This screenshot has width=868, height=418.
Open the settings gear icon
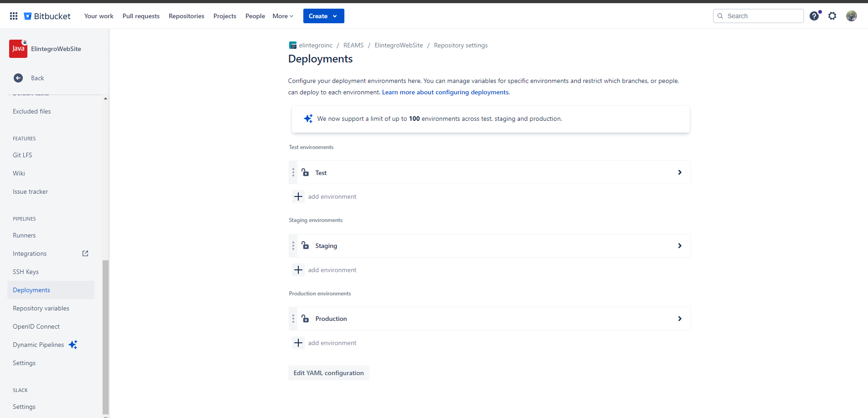tap(832, 16)
